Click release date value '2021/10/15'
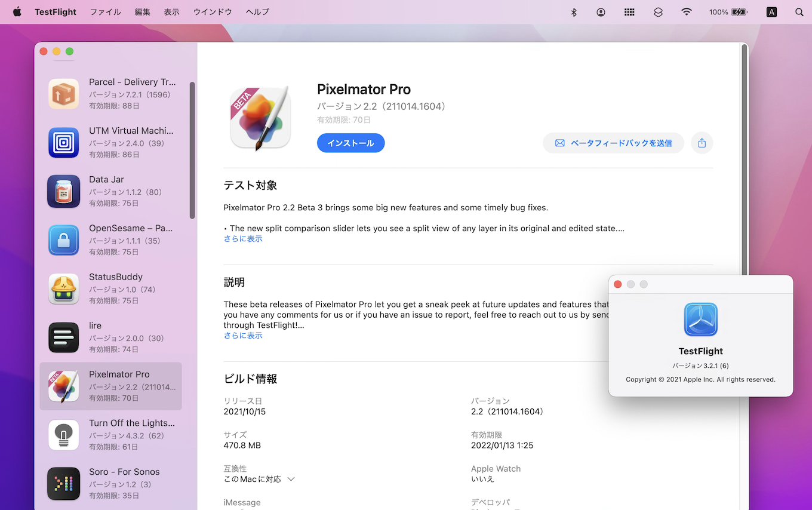The width and height of the screenshot is (812, 510). pyautogui.click(x=245, y=411)
